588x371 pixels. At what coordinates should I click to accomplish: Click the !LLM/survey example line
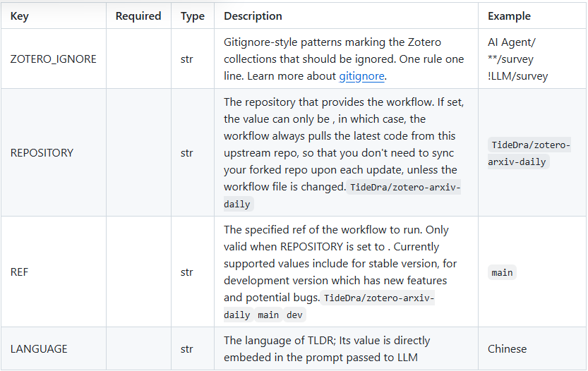pos(517,76)
